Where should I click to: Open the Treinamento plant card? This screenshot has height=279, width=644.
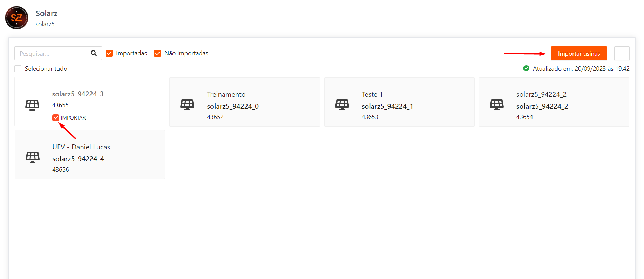tap(244, 102)
